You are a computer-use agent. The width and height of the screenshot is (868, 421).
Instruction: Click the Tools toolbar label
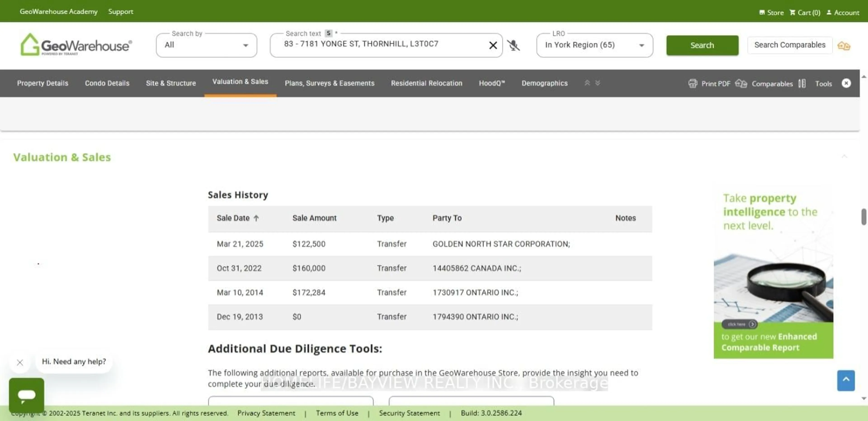click(823, 84)
